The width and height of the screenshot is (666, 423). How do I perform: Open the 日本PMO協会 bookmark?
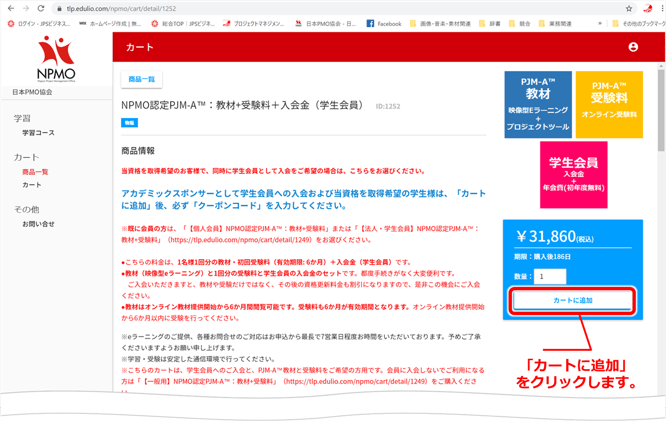pyautogui.click(x=325, y=24)
